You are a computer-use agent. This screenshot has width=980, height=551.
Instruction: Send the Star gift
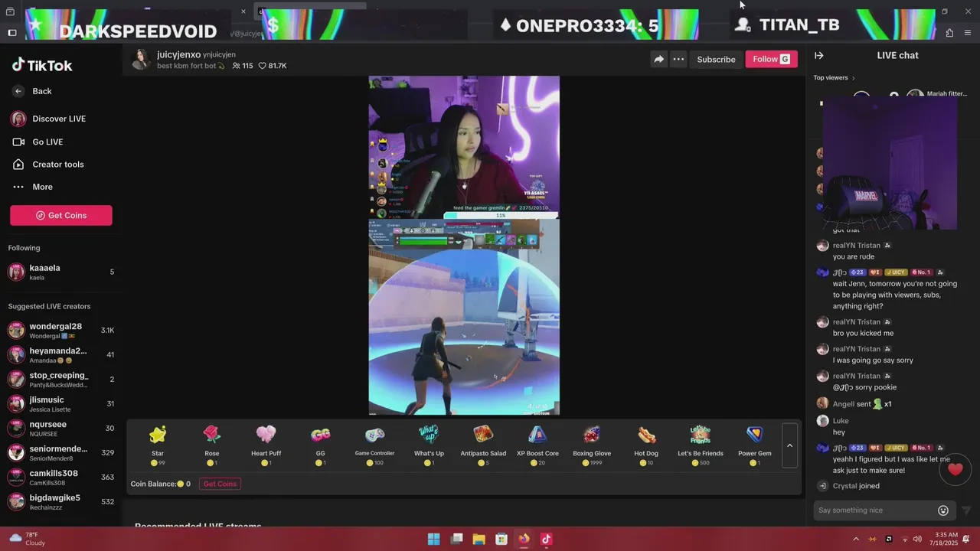(x=158, y=445)
